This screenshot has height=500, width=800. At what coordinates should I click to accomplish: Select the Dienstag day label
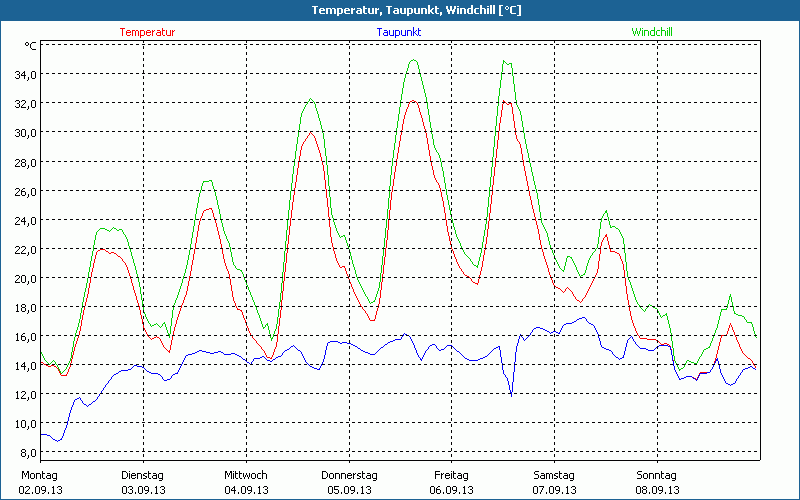pyautogui.click(x=142, y=475)
